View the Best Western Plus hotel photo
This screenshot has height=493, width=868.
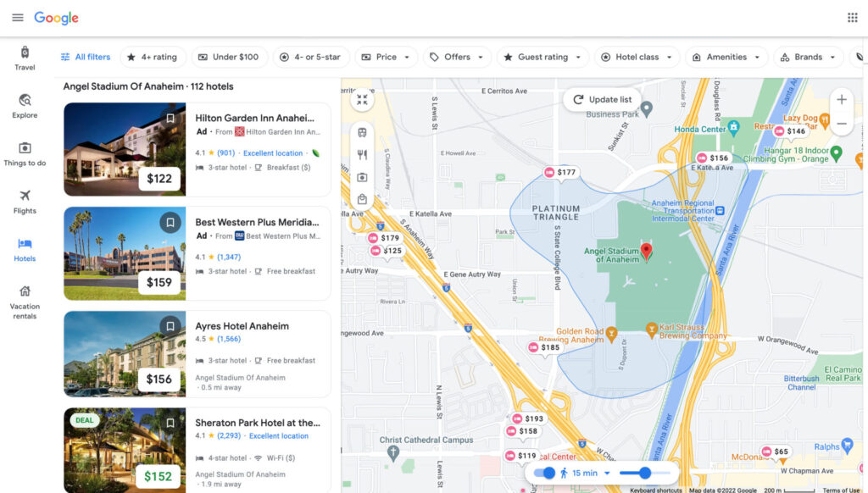coord(125,253)
